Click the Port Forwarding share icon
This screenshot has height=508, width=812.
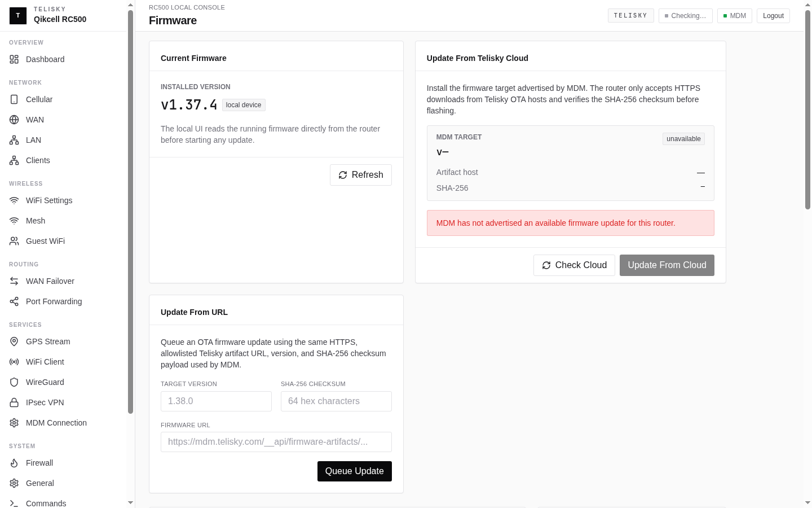(14, 301)
